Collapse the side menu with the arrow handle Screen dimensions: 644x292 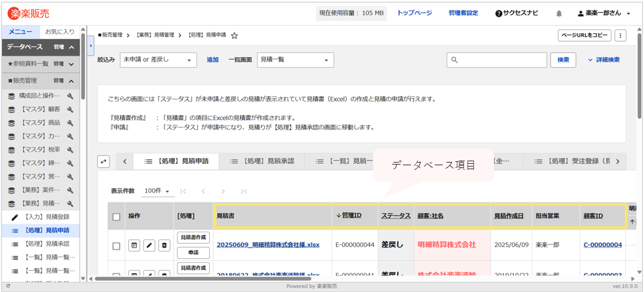coord(91,45)
